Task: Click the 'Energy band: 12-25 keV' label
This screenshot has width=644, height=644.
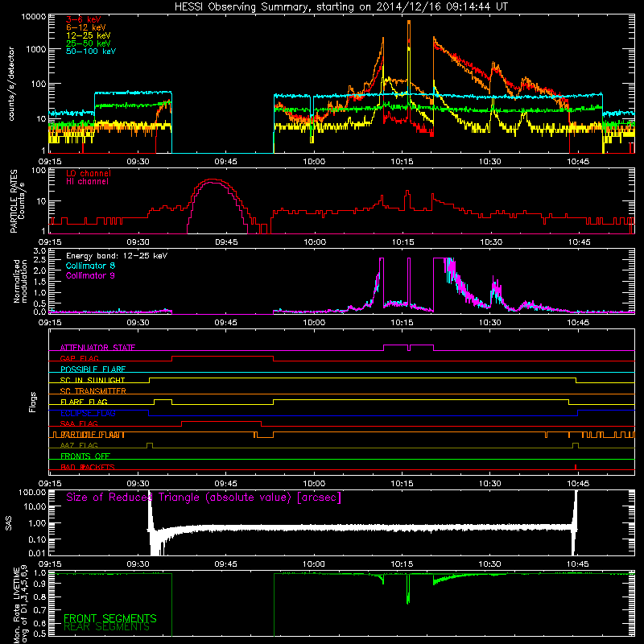Action: 117,256
